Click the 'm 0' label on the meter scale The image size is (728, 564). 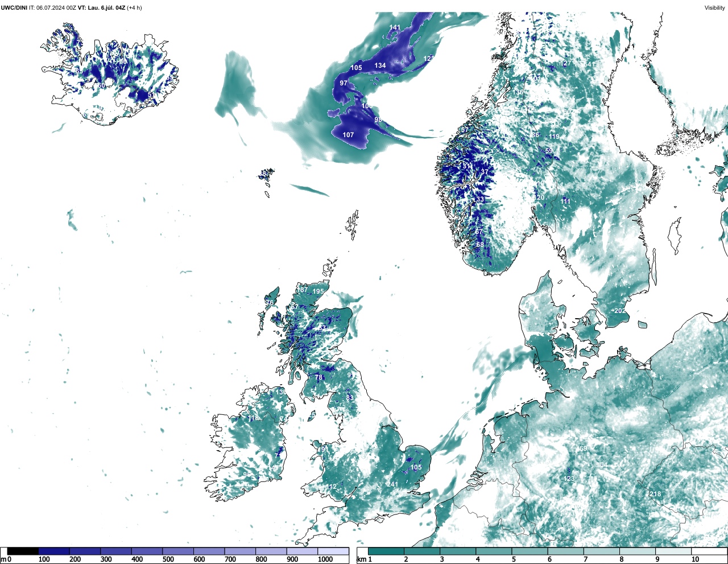tap(6, 559)
